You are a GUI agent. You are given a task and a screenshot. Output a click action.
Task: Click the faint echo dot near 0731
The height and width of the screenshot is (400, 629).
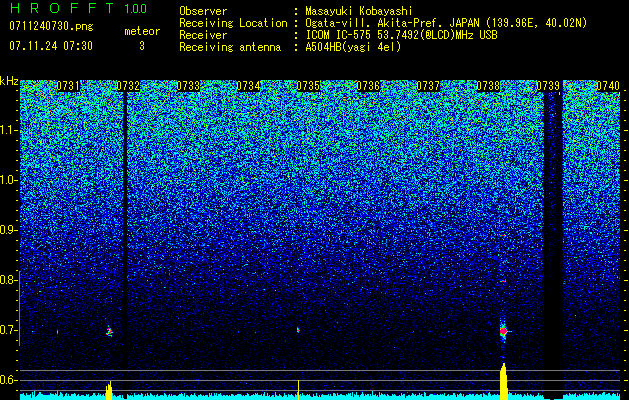coord(57,332)
